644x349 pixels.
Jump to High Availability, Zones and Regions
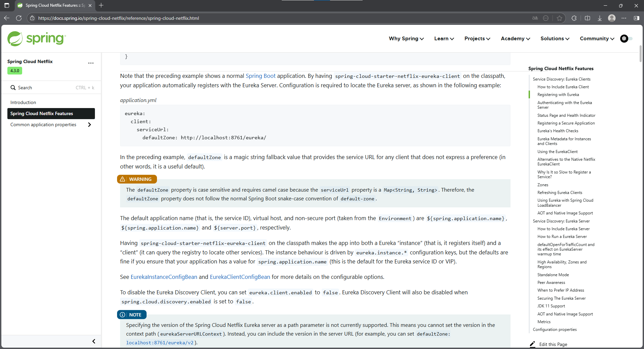[x=562, y=264]
